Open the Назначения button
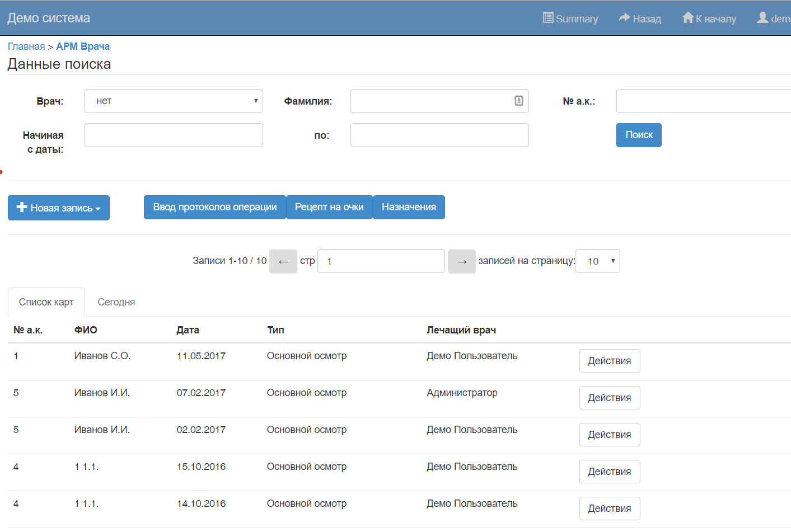The image size is (791, 532). (x=409, y=207)
